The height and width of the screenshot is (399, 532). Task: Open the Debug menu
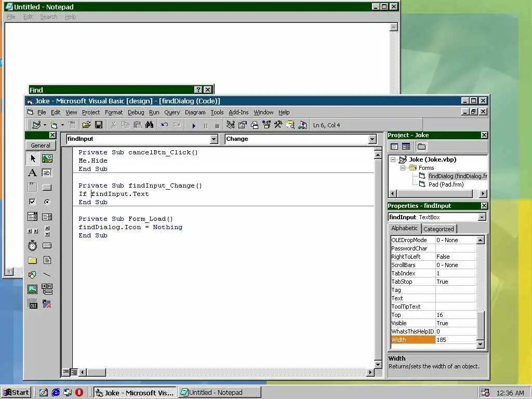(x=136, y=112)
